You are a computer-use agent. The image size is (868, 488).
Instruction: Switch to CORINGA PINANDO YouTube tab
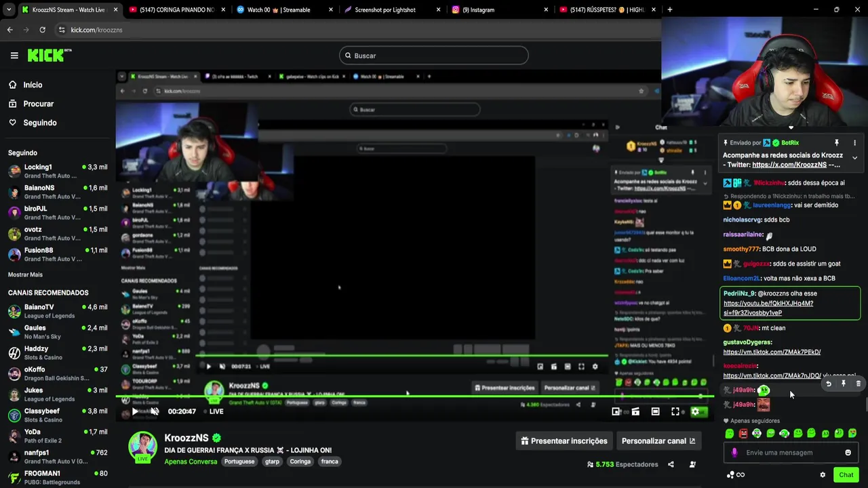(x=176, y=9)
